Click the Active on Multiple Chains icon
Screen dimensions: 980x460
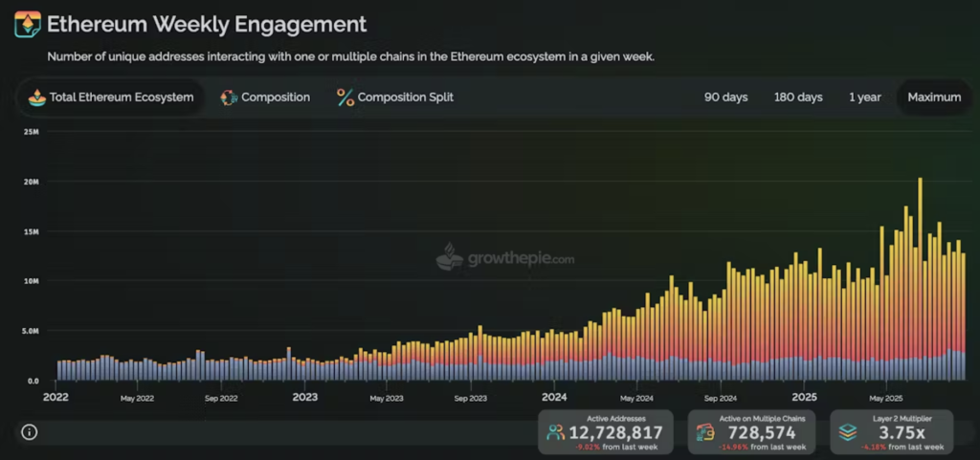[x=705, y=432]
